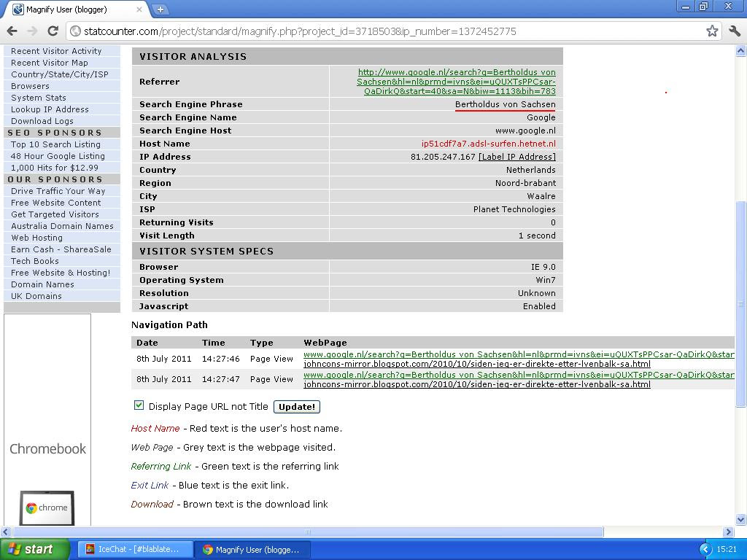
Task: Expand hidden system tray icons arrow
Action: tap(705, 550)
